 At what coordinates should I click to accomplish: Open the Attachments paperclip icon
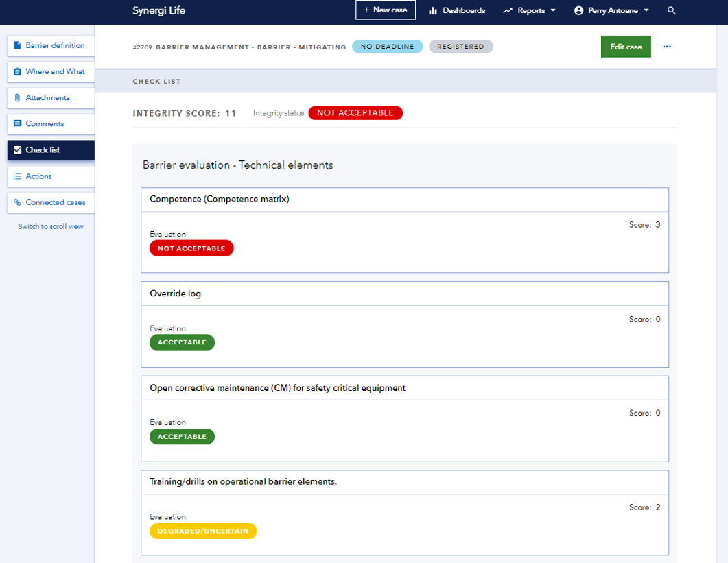(17, 97)
